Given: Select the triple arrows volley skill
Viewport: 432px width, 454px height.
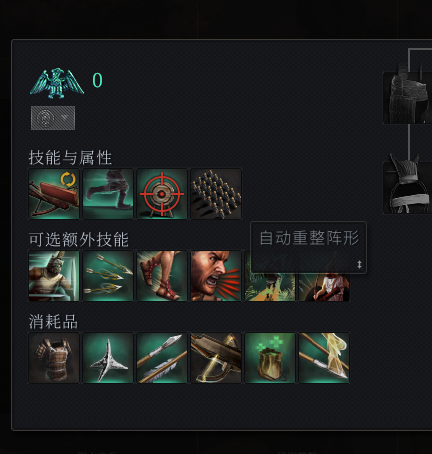Looking at the screenshot, I should tap(108, 276).
